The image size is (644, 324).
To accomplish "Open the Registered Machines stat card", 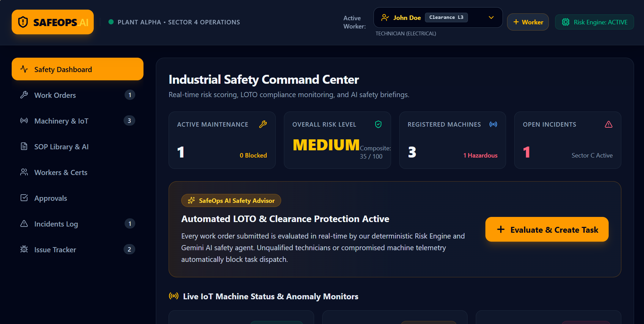I will (452, 140).
